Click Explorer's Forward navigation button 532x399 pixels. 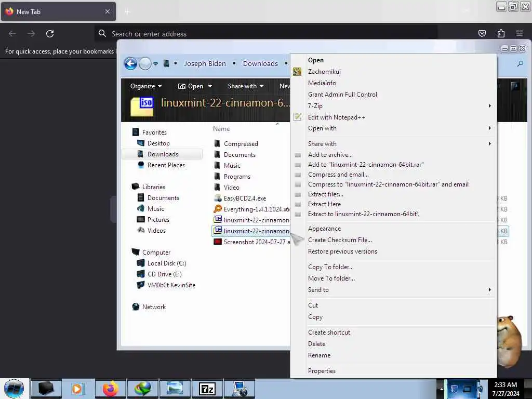point(145,63)
